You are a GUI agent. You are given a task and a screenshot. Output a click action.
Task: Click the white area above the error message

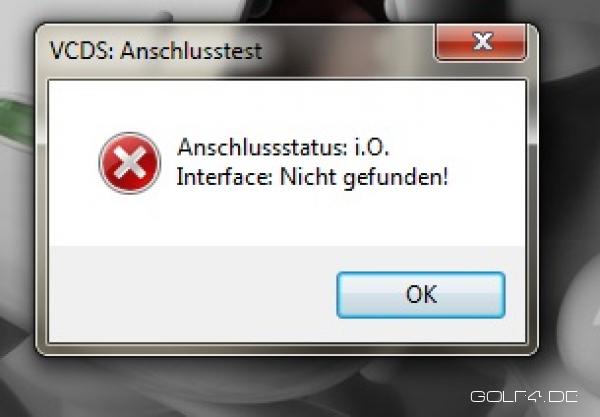(x=287, y=105)
